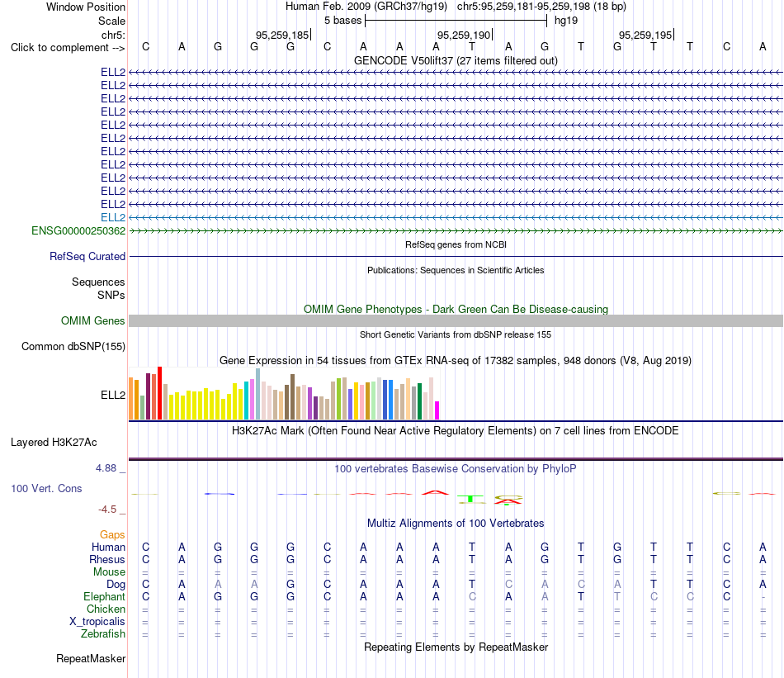This screenshot has height=678, width=784.
Task: Click the tall red bar in GTEx chart
Action: 159,393
